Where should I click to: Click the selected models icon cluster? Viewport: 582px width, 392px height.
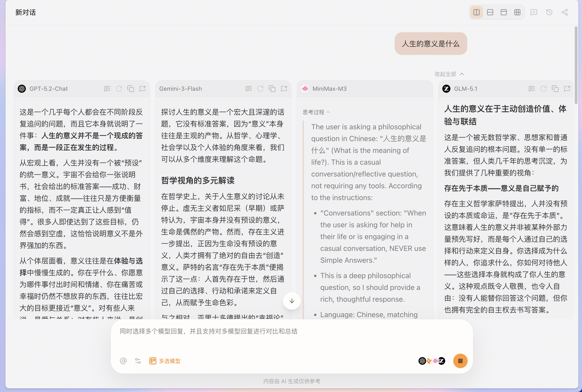pyautogui.click(x=432, y=361)
